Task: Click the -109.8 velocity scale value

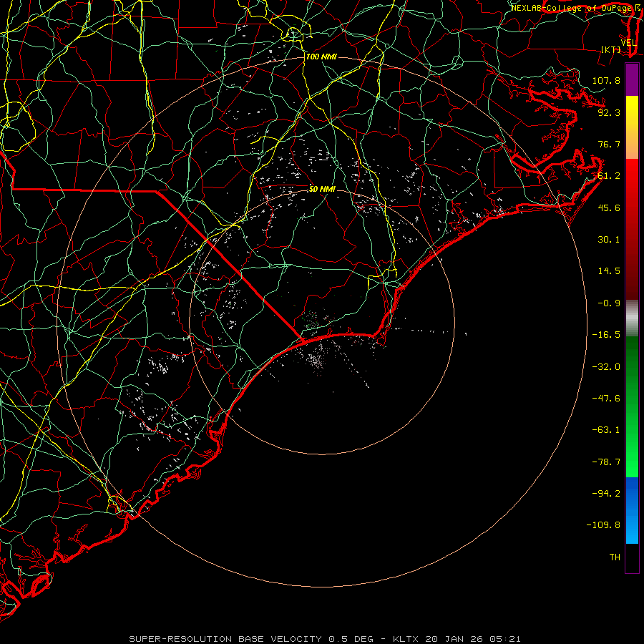Action: (603, 525)
